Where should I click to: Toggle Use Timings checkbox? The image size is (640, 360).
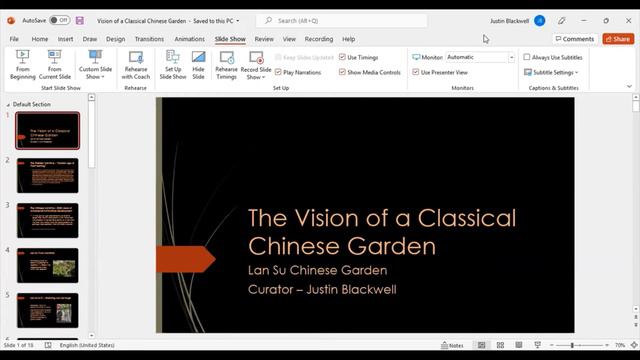[342, 57]
